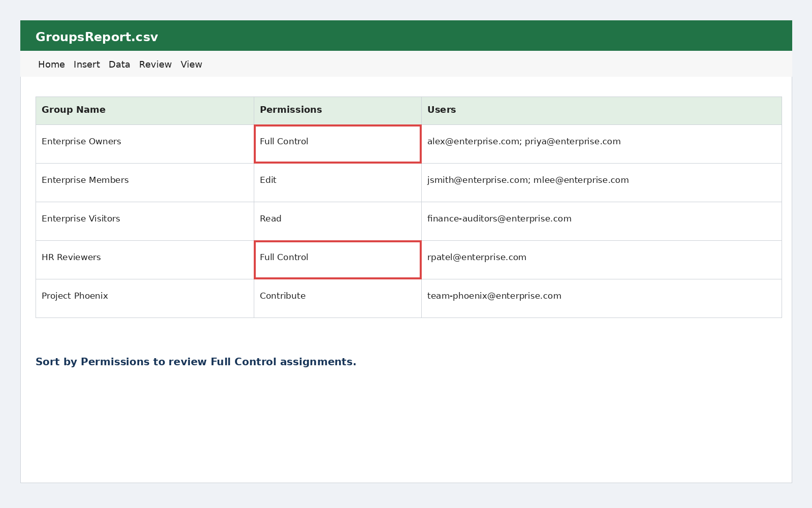The image size is (812, 508).
Task: Click the finance-auditors@enterprise.com cell
Action: pos(601,221)
